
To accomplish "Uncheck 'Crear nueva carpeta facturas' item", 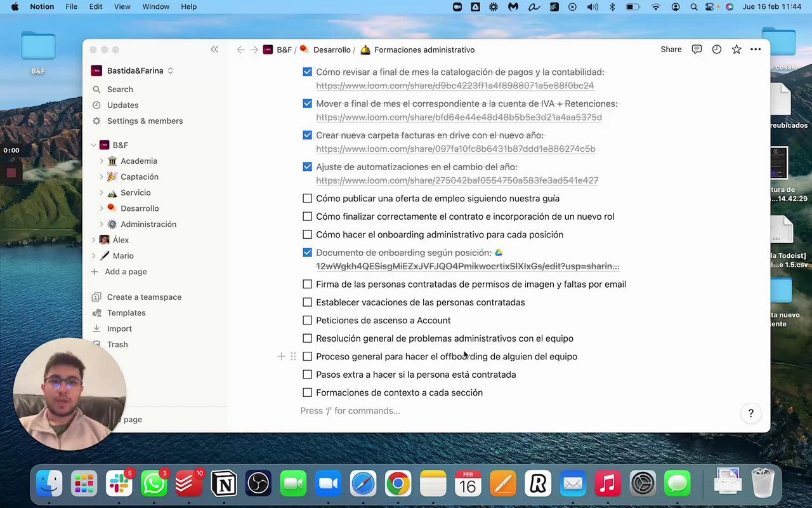I will (x=308, y=135).
